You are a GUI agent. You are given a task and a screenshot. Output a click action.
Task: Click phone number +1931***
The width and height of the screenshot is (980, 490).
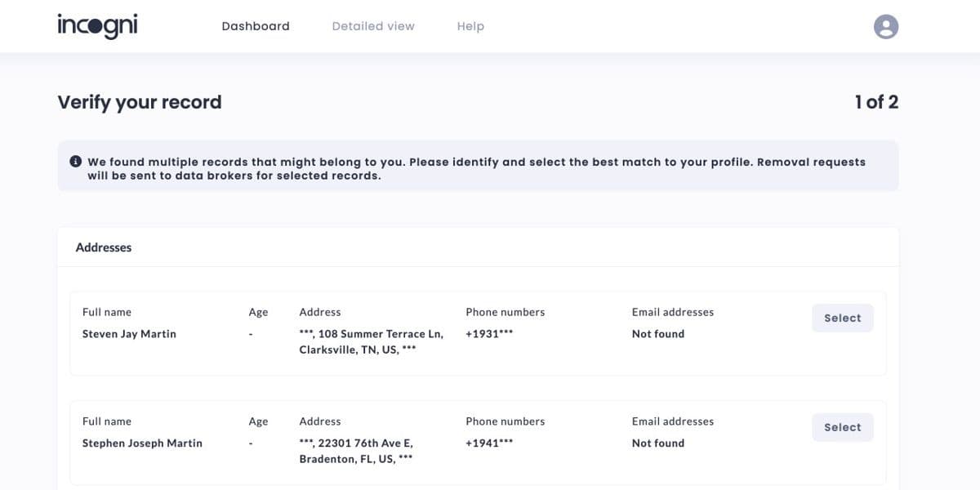[489, 334]
